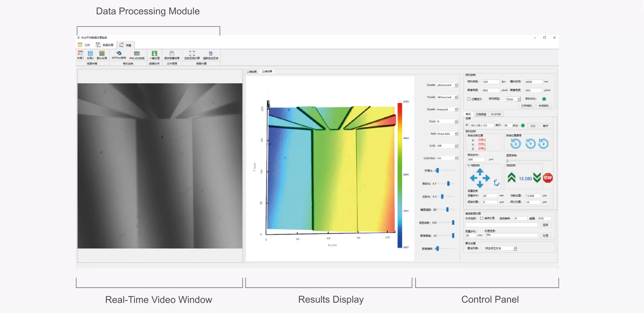Switch to the PI-E709 tab
The width and height of the screenshot is (644, 313).
(496, 114)
